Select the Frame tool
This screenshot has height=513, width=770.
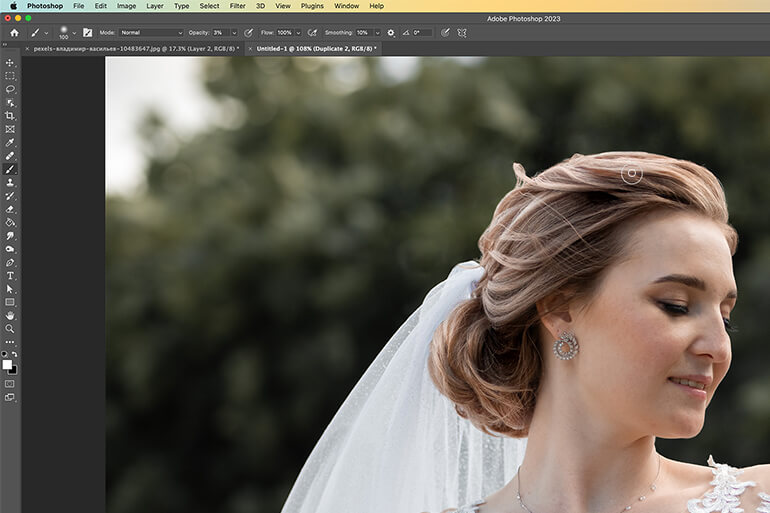[x=10, y=129]
